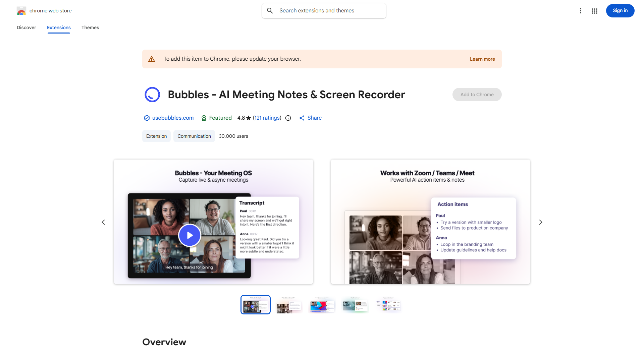Click the Bubbles extension logo icon
This screenshot has width=644, height=362.
(x=152, y=95)
